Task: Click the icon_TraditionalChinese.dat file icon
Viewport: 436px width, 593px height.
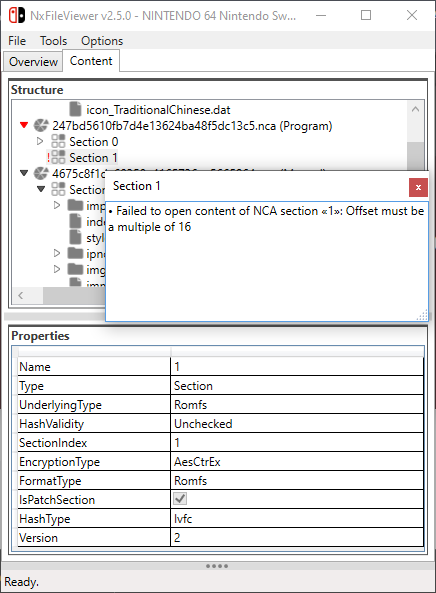Action: pyautogui.click(x=75, y=109)
